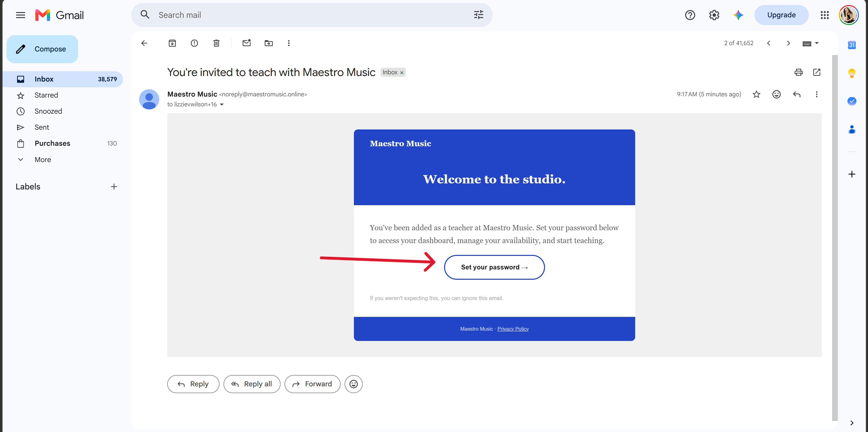Open Google Calendar side panel

coord(851,45)
